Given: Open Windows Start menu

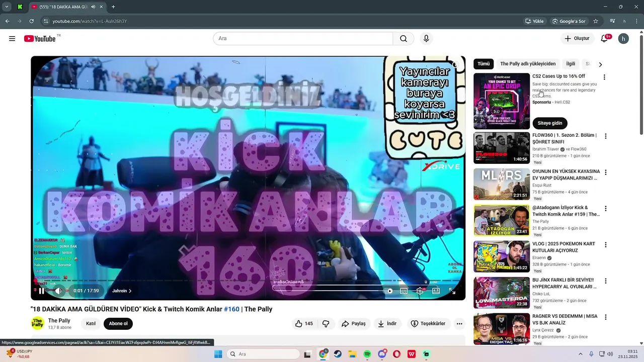Looking at the screenshot, I should point(218,354).
